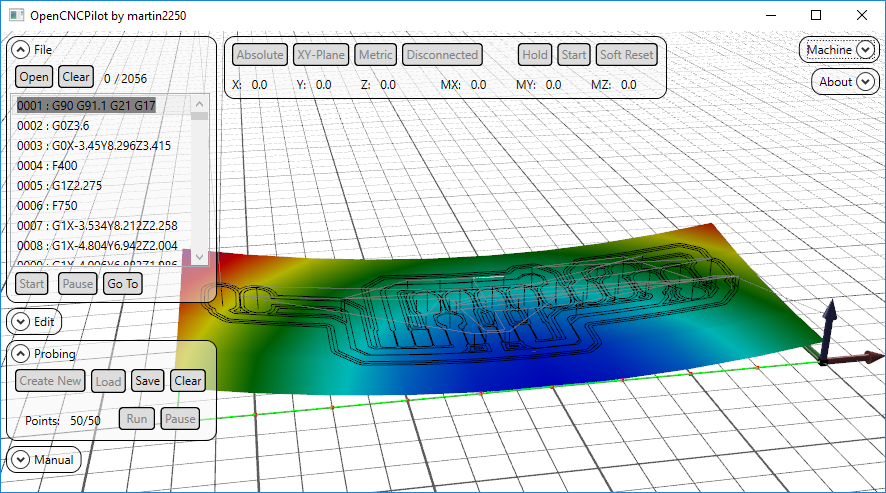
Task: Select G-code line 0003
Action: pyautogui.click(x=94, y=146)
